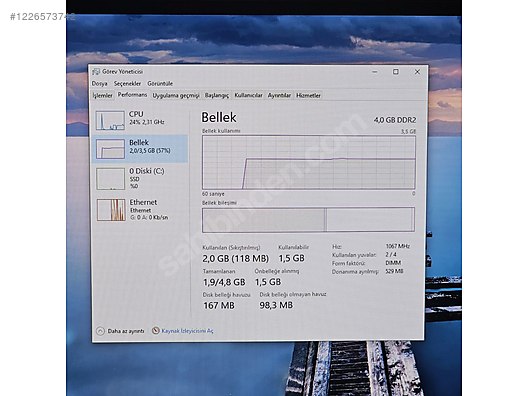Screen dimensions: 528x396
Task: Collapse details with Daha az ayrıntı arrow
Action: (100, 331)
